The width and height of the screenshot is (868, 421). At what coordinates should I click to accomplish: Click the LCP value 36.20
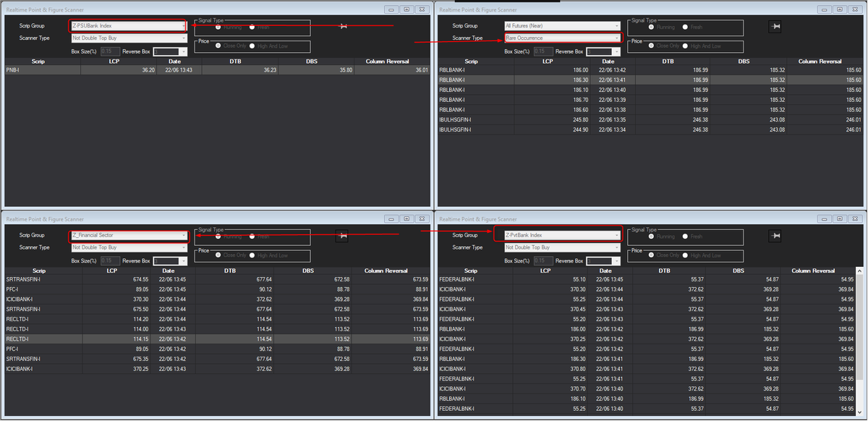(148, 70)
